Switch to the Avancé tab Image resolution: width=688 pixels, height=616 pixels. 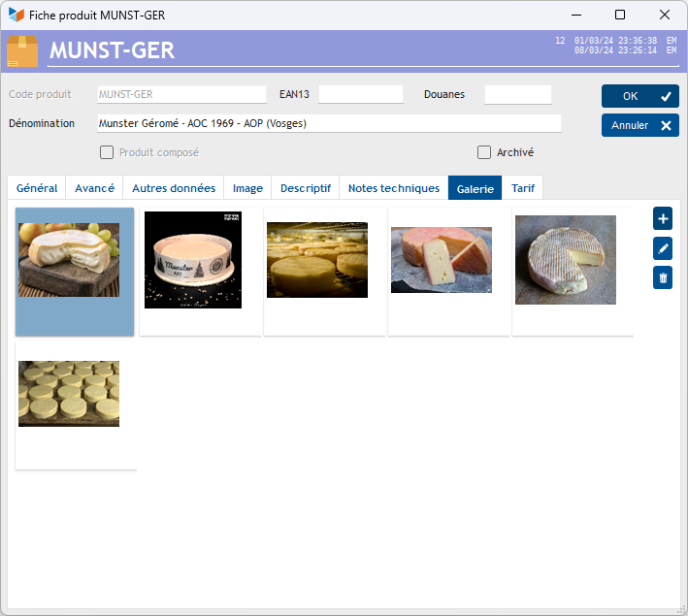[95, 188]
